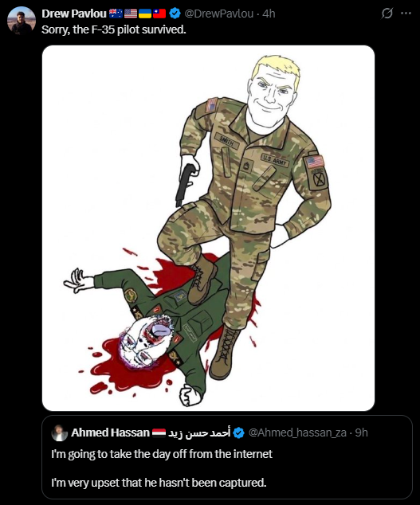The height and width of the screenshot is (505, 420).
Task: Open the three-dot more options menu
Action: pos(406,14)
